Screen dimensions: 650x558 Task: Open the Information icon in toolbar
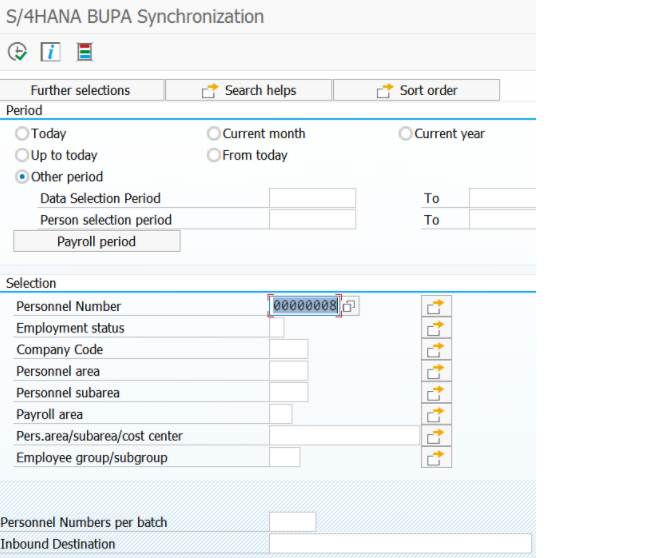tap(51, 52)
